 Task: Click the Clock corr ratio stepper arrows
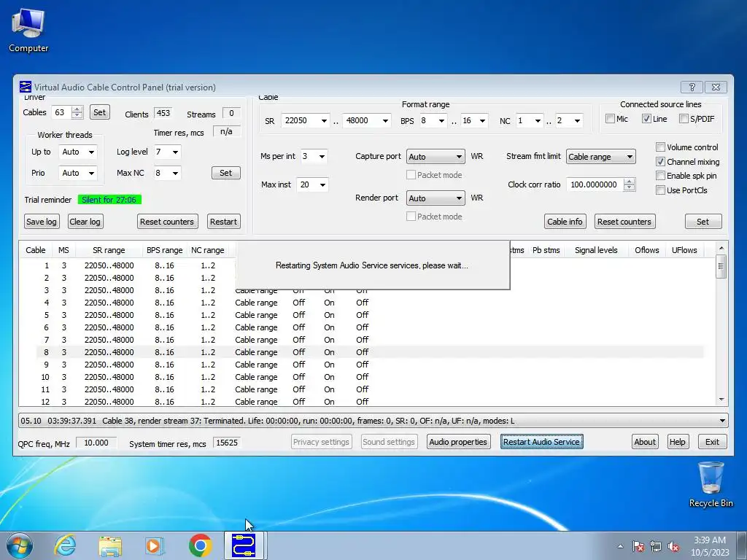pos(629,184)
